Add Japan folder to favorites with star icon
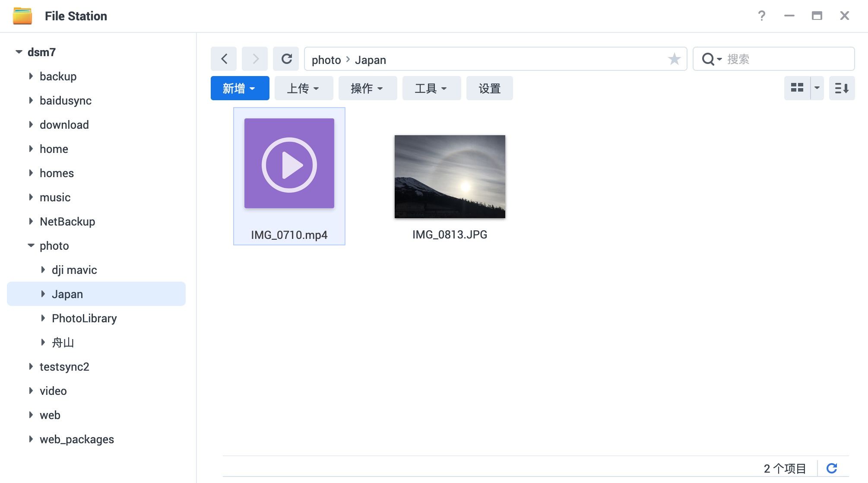This screenshot has width=868, height=483. point(674,59)
